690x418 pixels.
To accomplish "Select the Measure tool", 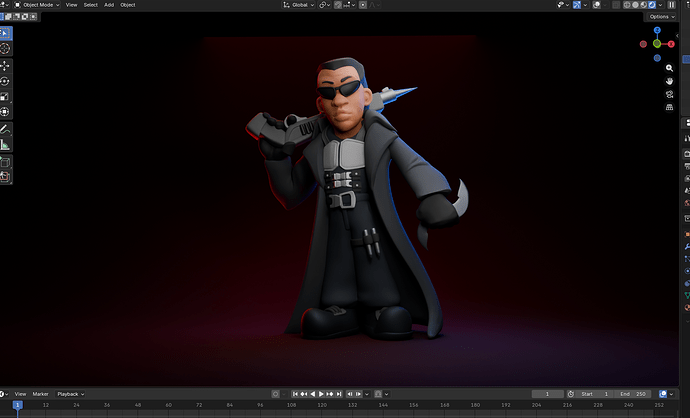I will click(5, 145).
